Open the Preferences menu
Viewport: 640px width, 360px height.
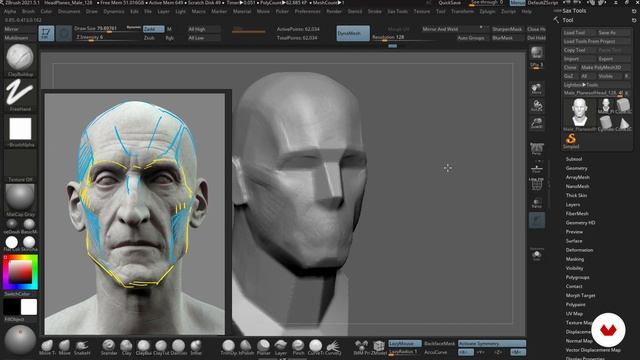click(307, 11)
